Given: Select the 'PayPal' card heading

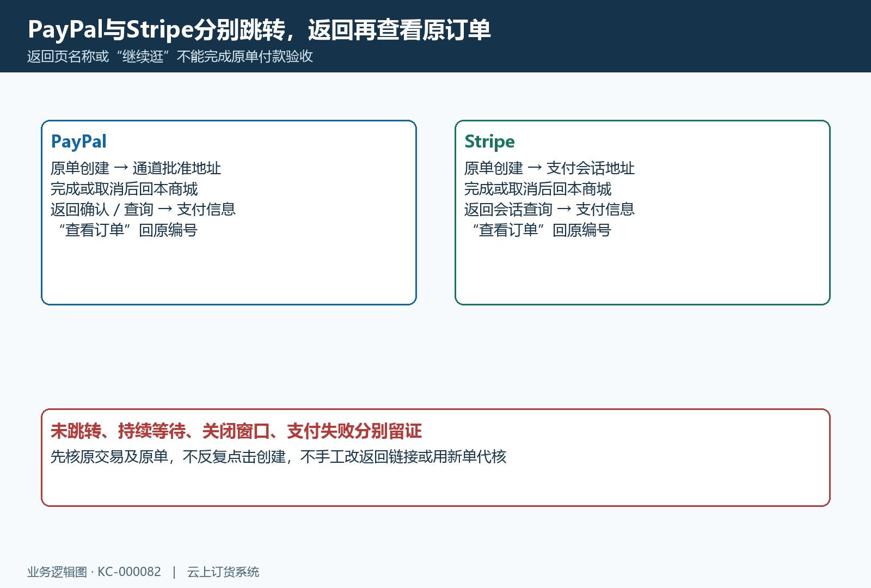Looking at the screenshot, I should point(79,142).
